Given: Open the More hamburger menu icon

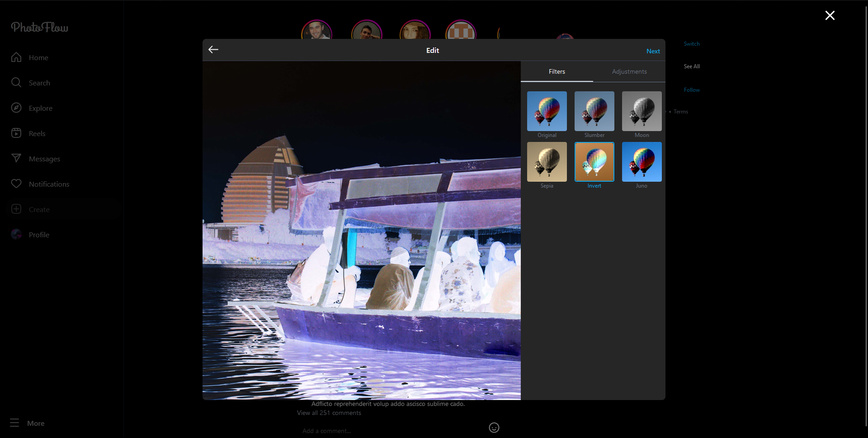Looking at the screenshot, I should 14,423.
